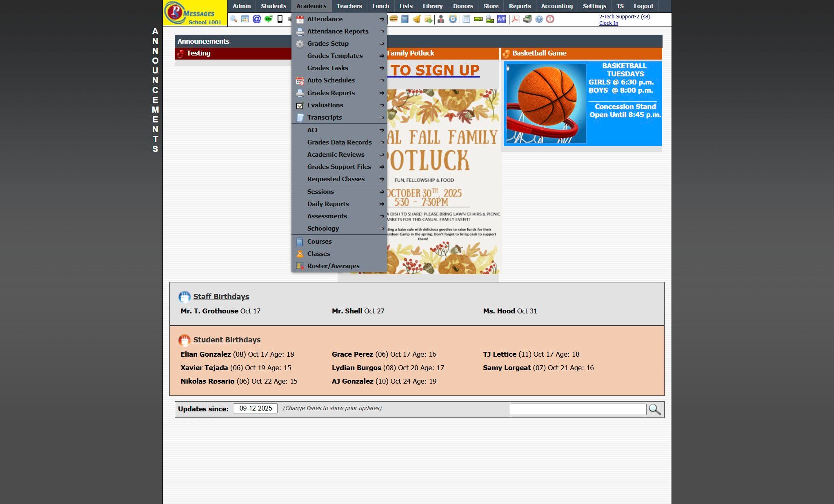Click the alarm clock icon in toolbar
Screen dimensions: 834x504
(x=453, y=19)
